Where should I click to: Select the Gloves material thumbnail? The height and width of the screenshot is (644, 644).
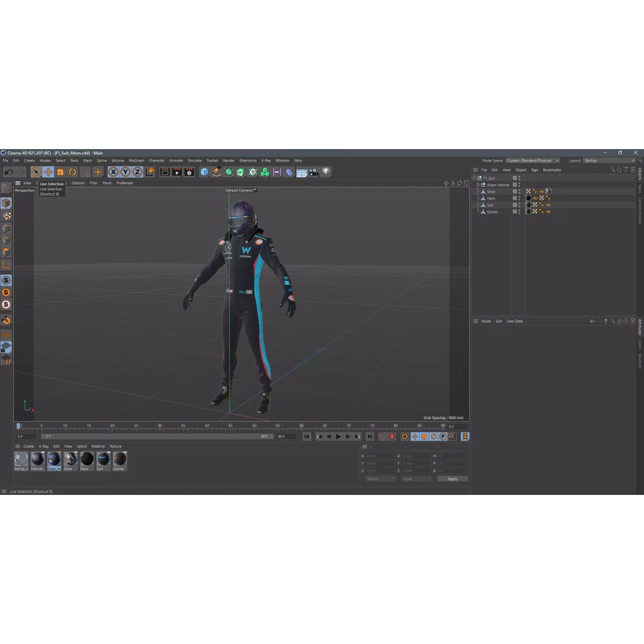coord(119,460)
